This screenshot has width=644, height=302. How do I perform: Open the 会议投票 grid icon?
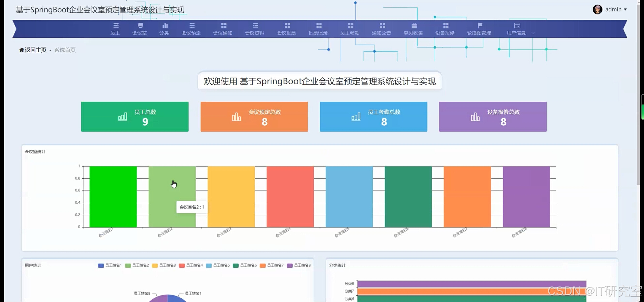coord(287,26)
